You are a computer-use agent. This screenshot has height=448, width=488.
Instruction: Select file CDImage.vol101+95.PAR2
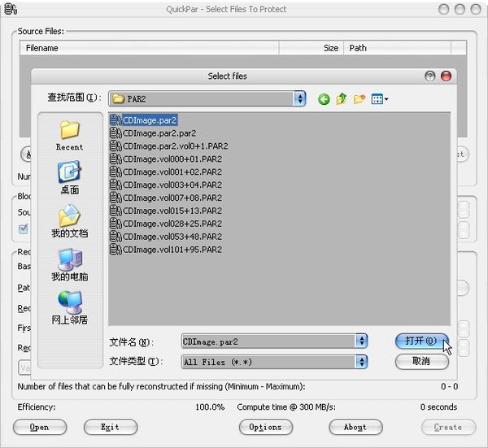tap(166, 249)
